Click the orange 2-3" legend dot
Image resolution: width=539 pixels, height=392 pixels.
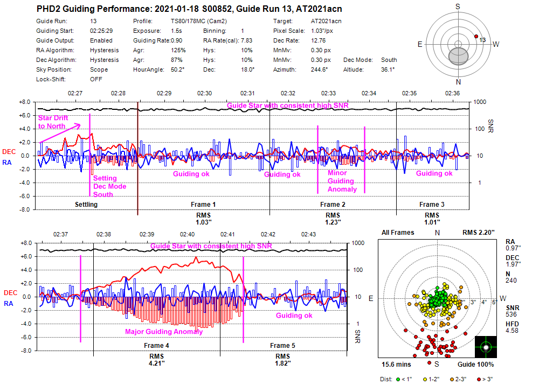(x=452, y=379)
